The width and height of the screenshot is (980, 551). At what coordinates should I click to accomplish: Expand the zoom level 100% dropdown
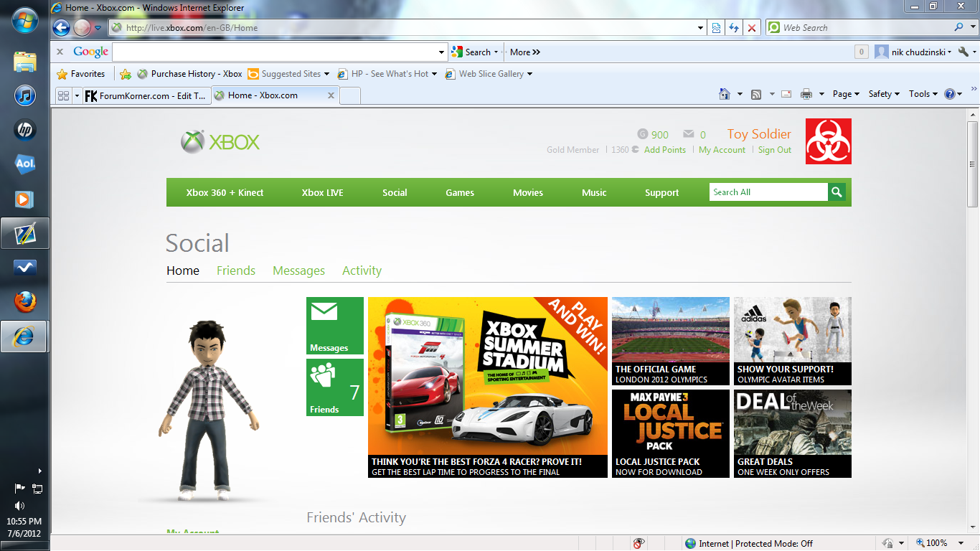pyautogui.click(x=961, y=544)
